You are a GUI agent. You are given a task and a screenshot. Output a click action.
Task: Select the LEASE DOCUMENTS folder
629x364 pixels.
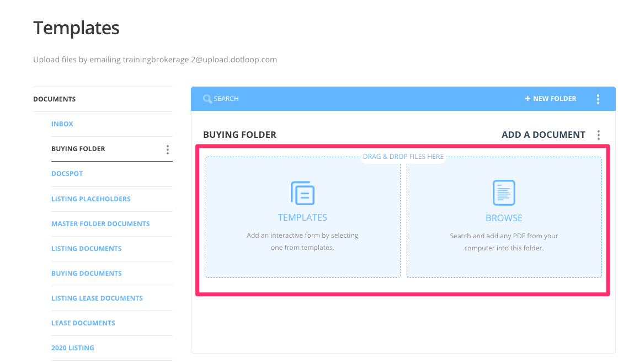coord(83,323)
